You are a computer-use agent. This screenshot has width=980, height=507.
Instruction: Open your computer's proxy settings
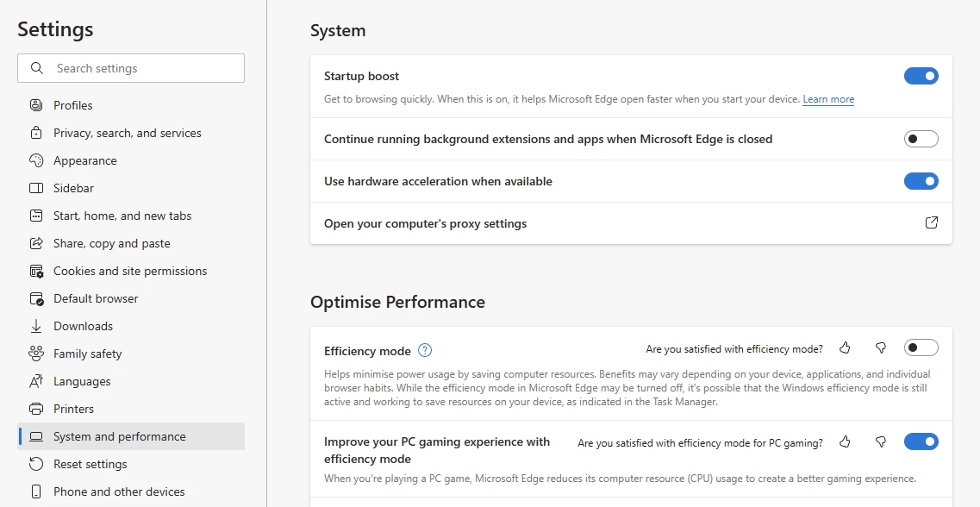pyautogui.click(x=425, y=223)
